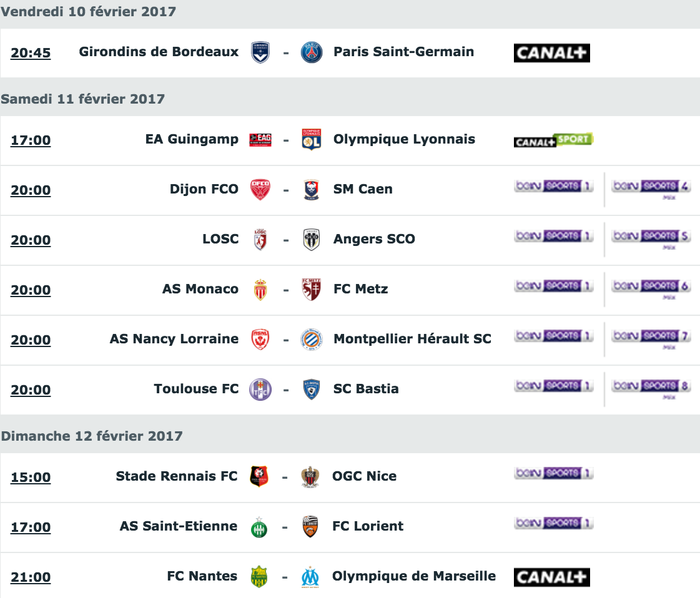Click Canal+ logo for Bordeaux match
700x598 pixels.
click(551, 53)
